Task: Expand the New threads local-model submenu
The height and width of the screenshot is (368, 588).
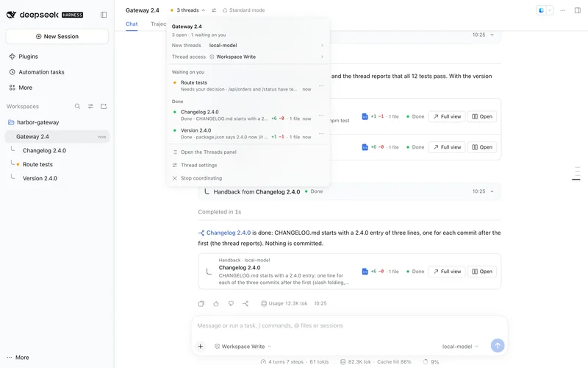Action: [248, 46]
